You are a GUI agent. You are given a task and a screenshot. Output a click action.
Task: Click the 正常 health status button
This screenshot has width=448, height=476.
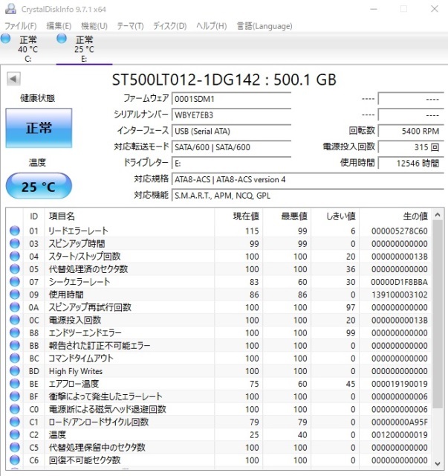[x=39, y=128]
